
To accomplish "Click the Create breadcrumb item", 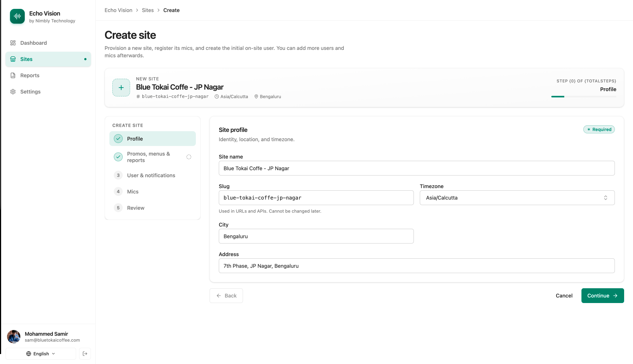I will 171,10.
